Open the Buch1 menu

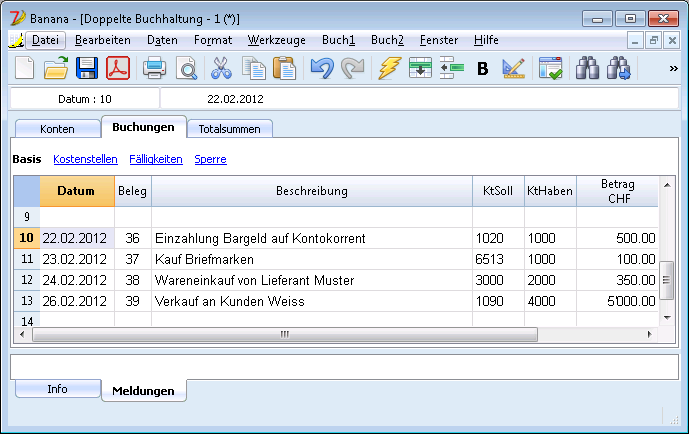pyautogui.click(x=338, y=40)
